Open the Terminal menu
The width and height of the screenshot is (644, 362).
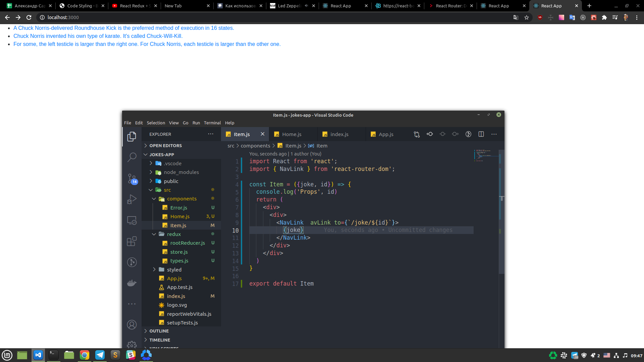pos(212,123)
